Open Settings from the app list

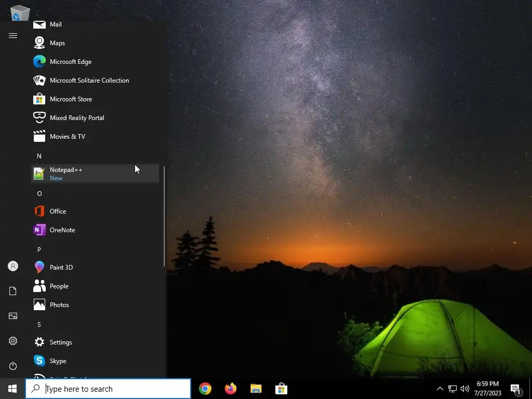[x=95, y=342]
